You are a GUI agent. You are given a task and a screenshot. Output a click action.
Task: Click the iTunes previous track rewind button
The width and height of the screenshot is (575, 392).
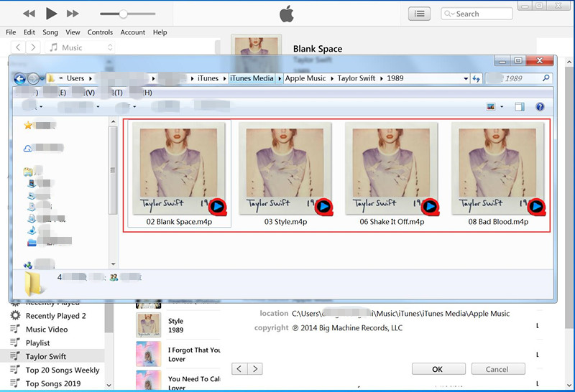click(x=29, y=14)
